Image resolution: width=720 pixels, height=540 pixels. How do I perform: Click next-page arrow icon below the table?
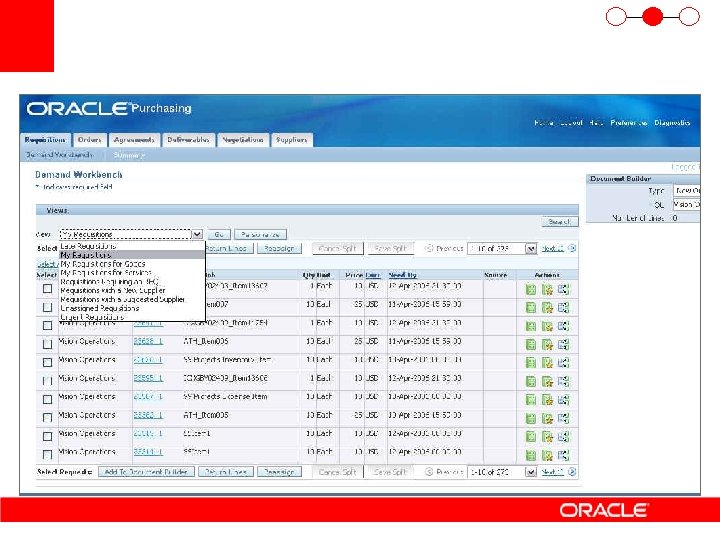click(572, 472)
